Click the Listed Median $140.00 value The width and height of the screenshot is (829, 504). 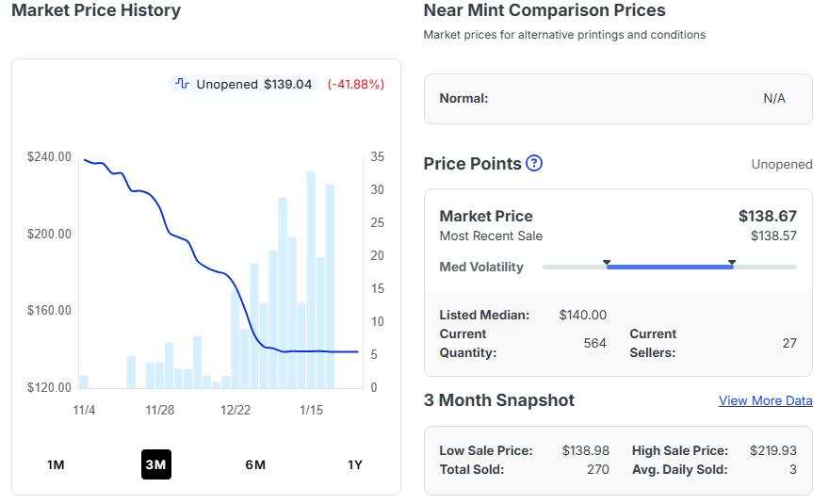click(x=582, y=315)
